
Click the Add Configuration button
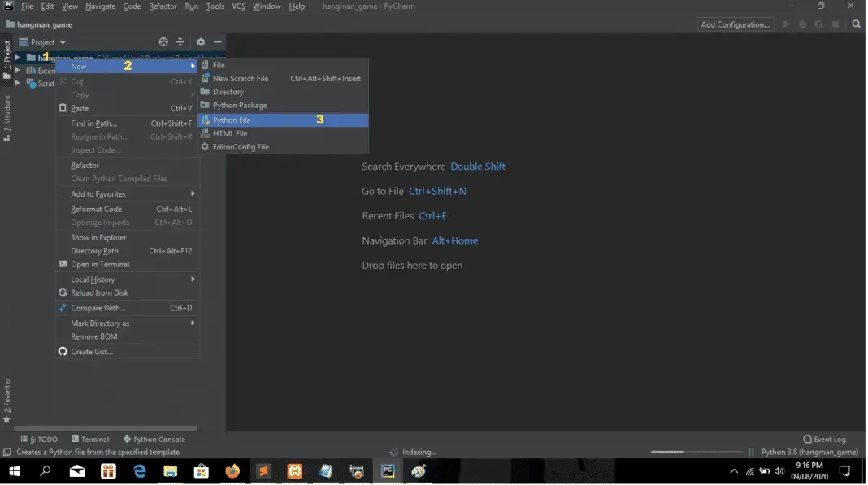[x=735, y=24]
